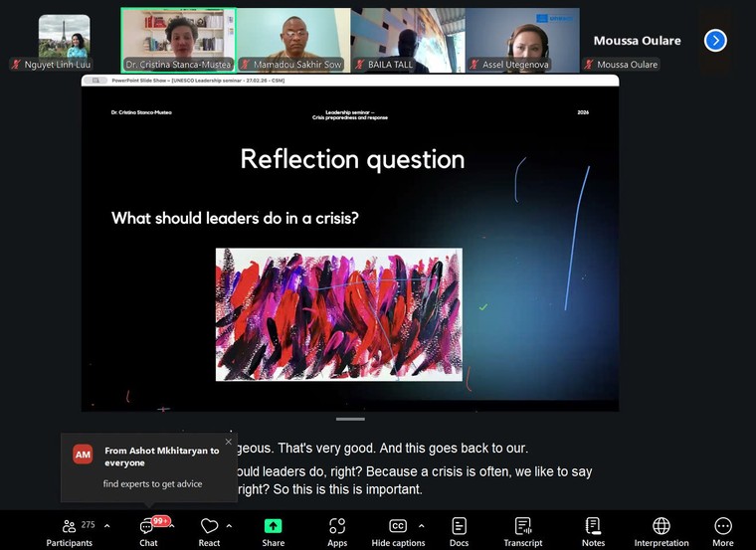Expand the Participants options chevron
This screenshot has height=550, width=756.
pos(106,526)
